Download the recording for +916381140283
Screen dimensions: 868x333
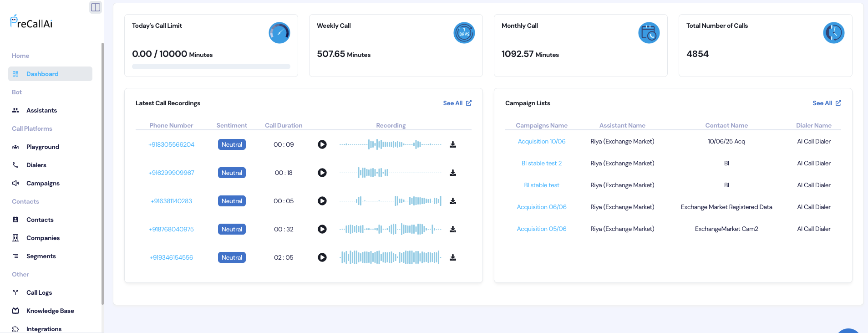click(x=453, y=201)
